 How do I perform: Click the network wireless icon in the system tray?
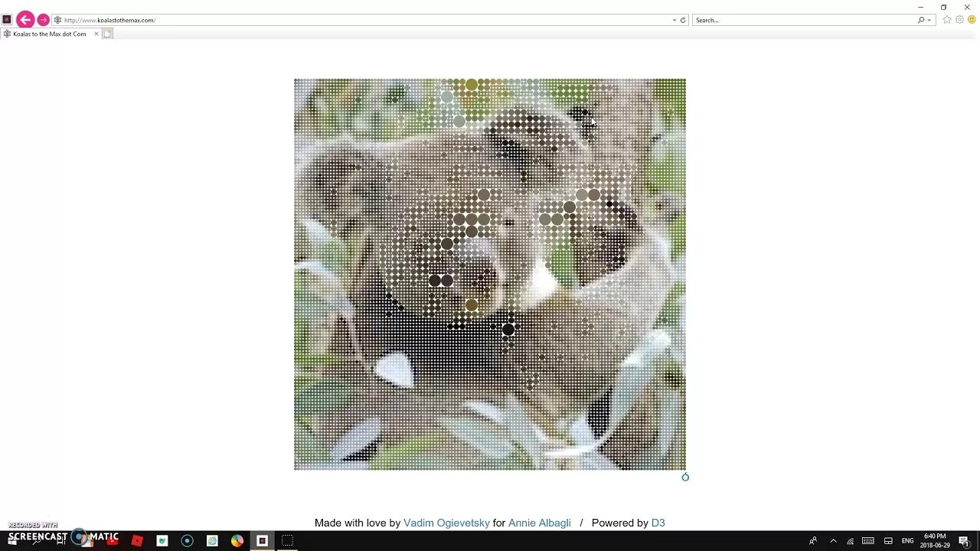coord(849,541)
